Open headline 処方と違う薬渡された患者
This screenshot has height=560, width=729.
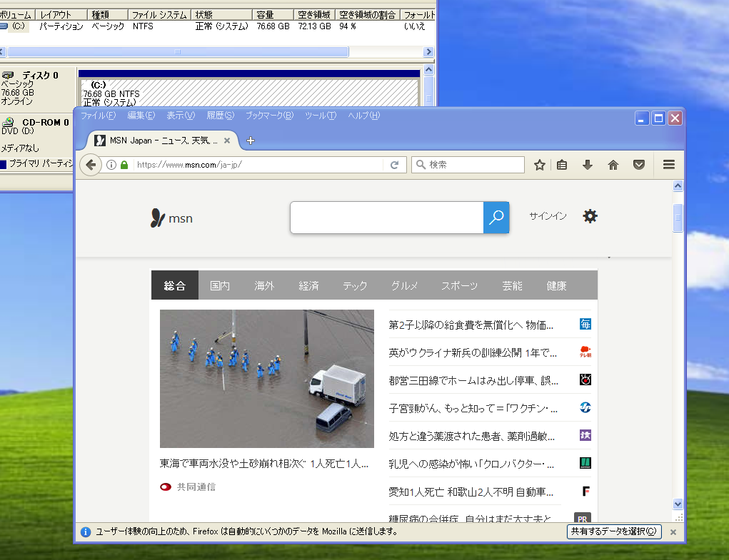[471, 437]
